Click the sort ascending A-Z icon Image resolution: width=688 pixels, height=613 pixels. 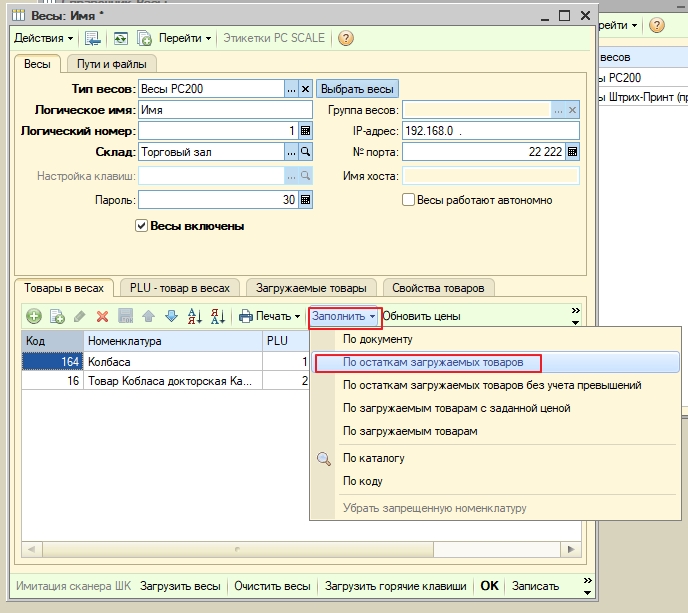coord(195,316)
